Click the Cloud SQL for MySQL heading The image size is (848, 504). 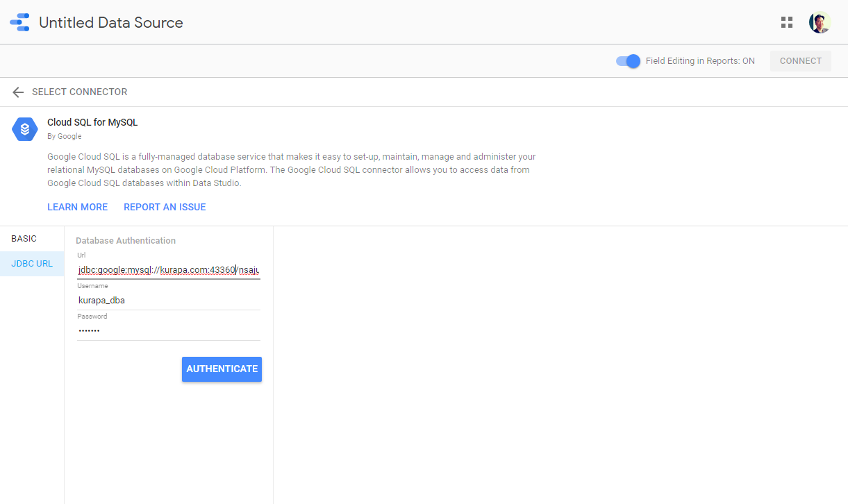pos(92,122)
